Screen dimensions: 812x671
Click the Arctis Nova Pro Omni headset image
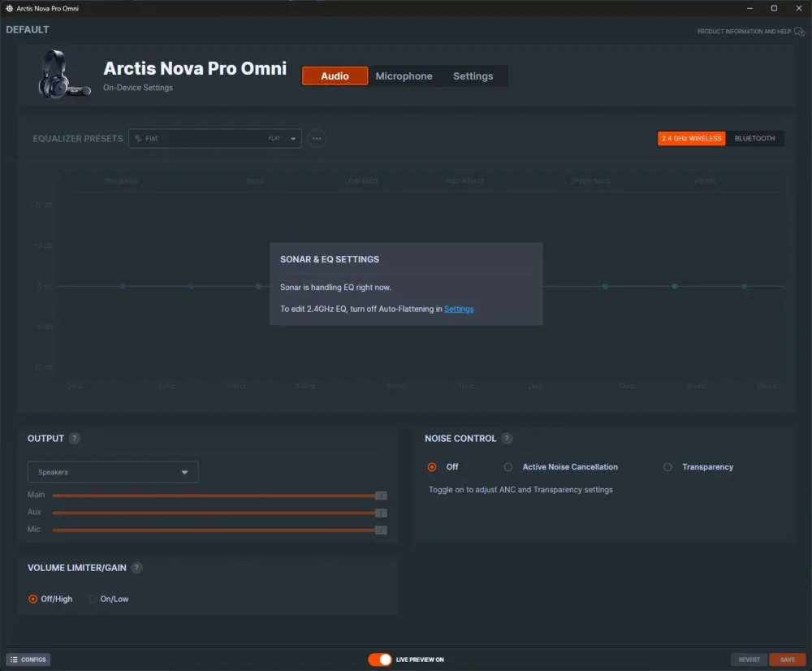pos(63,75)
